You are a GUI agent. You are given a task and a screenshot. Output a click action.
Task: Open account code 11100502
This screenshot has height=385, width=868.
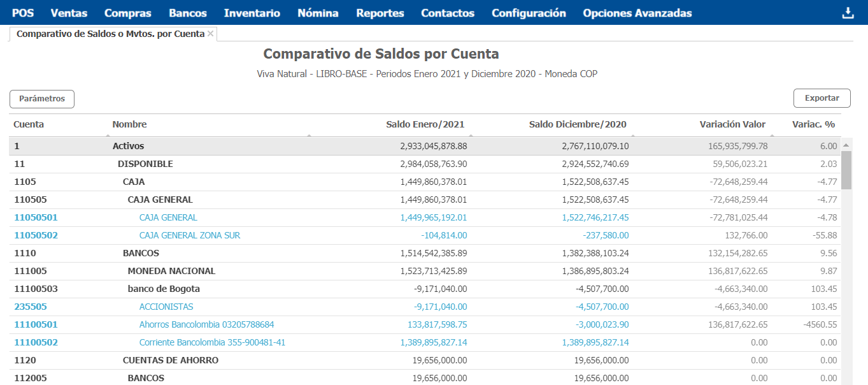click(36, 342)
